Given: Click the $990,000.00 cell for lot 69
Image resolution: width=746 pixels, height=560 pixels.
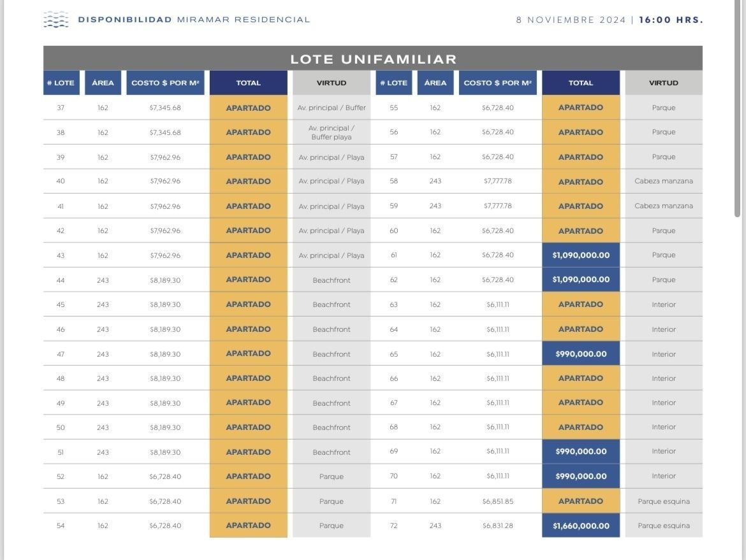Looking at the screenshot, I should [x=580, y=451].
